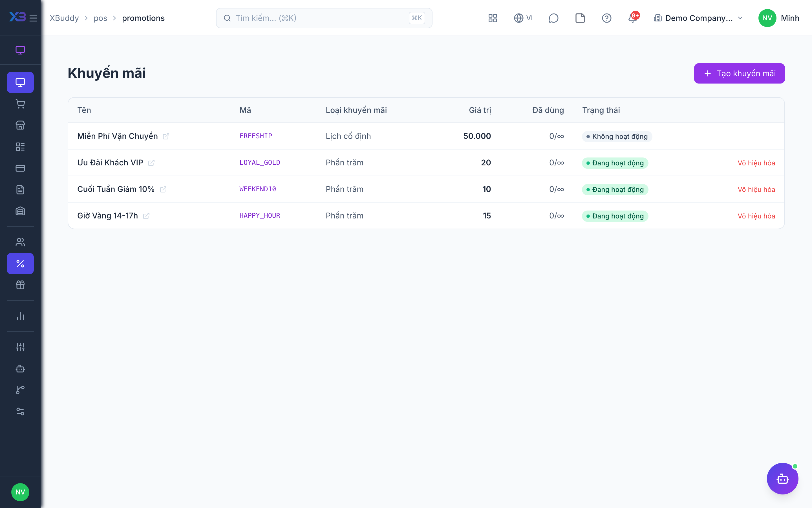Click the NV avatar at sidebar bottom
This screenshot has width=812, height=508.
20,492
